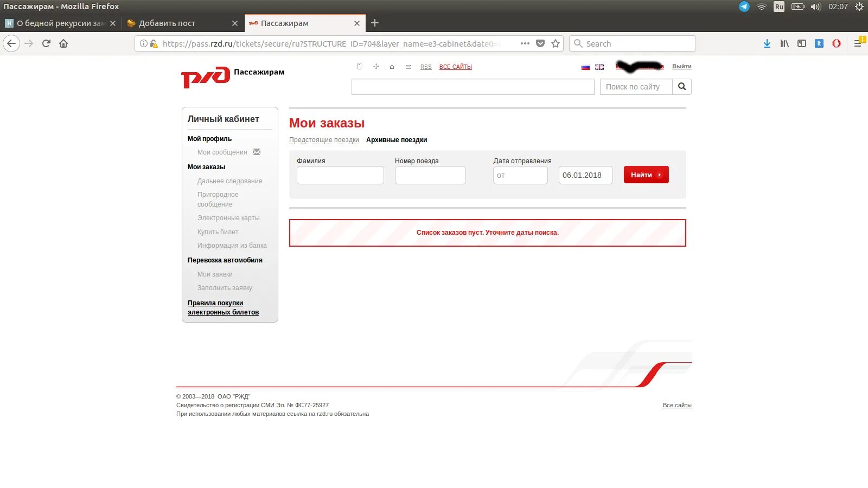Select the Предстоящие поездки tab
This screenshot has height=488, width=868.
coord(324,140)
